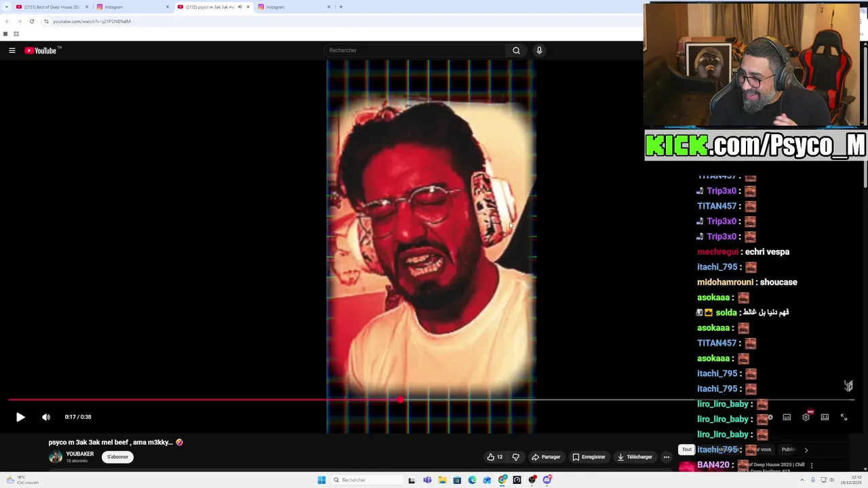Start voice search with the microphone icon
This screenshot has height=488, width=868.
click(x=539, y=50)
